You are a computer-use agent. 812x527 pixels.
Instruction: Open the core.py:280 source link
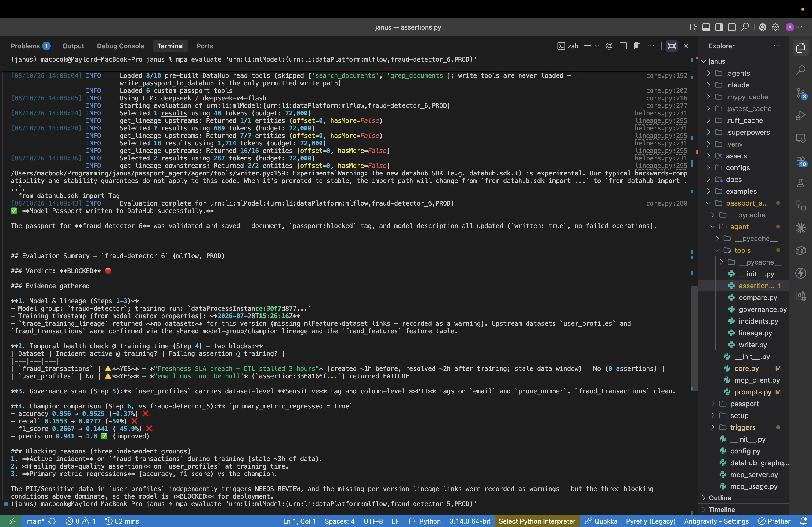(666, 203)
